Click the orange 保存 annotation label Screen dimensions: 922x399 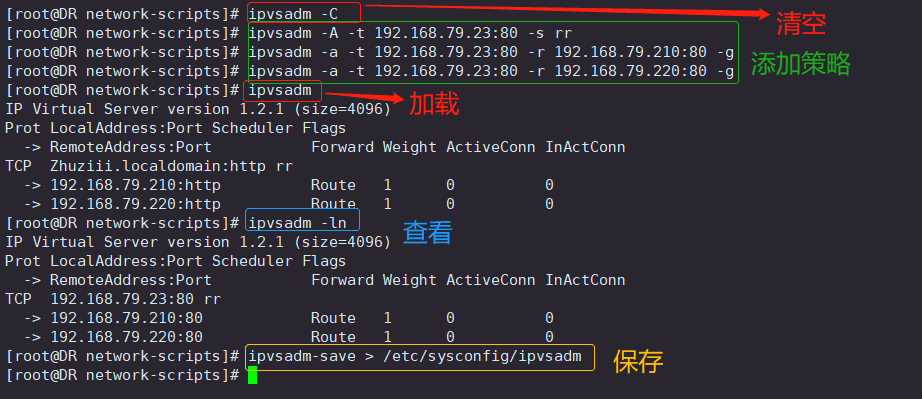(638, 361)
